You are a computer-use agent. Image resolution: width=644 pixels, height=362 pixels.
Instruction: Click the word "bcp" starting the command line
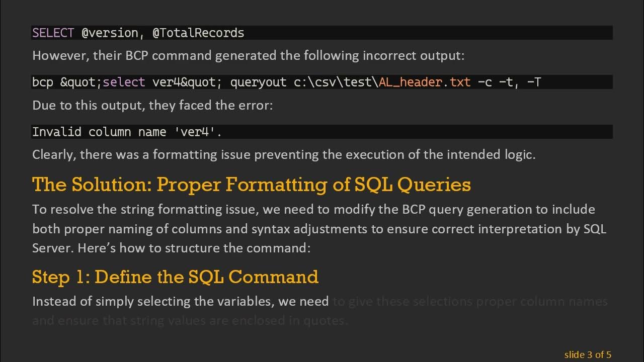[x=42, y=82]
